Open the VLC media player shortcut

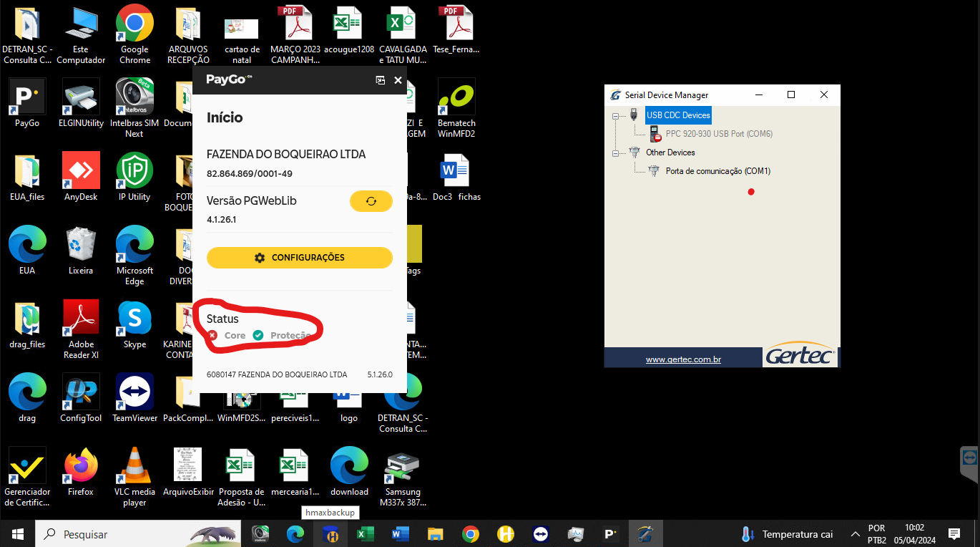tap(134, 473)
